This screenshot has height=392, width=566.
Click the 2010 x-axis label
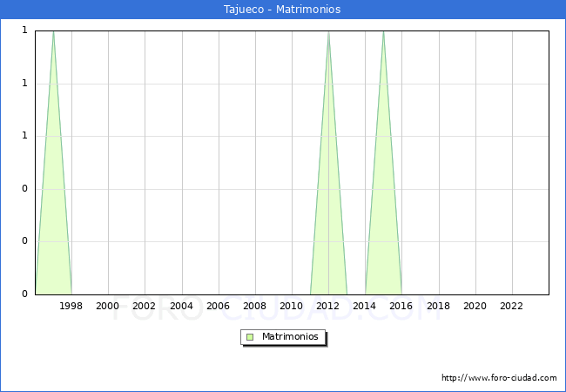(x=292, y=306)
